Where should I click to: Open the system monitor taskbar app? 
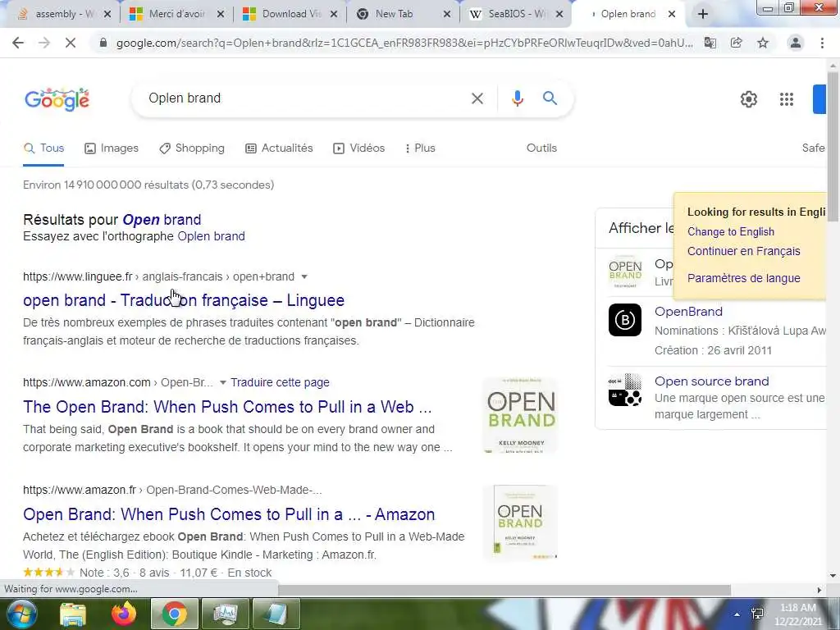click(225, 614)
